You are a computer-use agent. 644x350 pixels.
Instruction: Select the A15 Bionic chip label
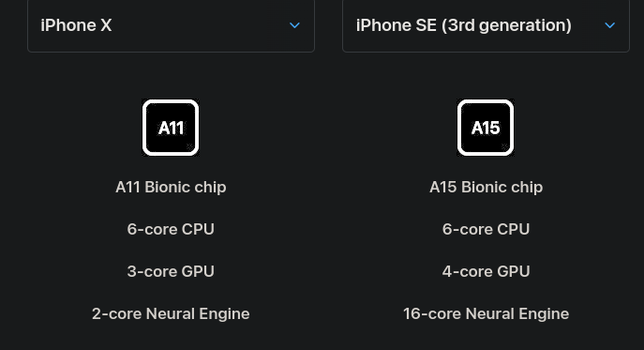486,187
